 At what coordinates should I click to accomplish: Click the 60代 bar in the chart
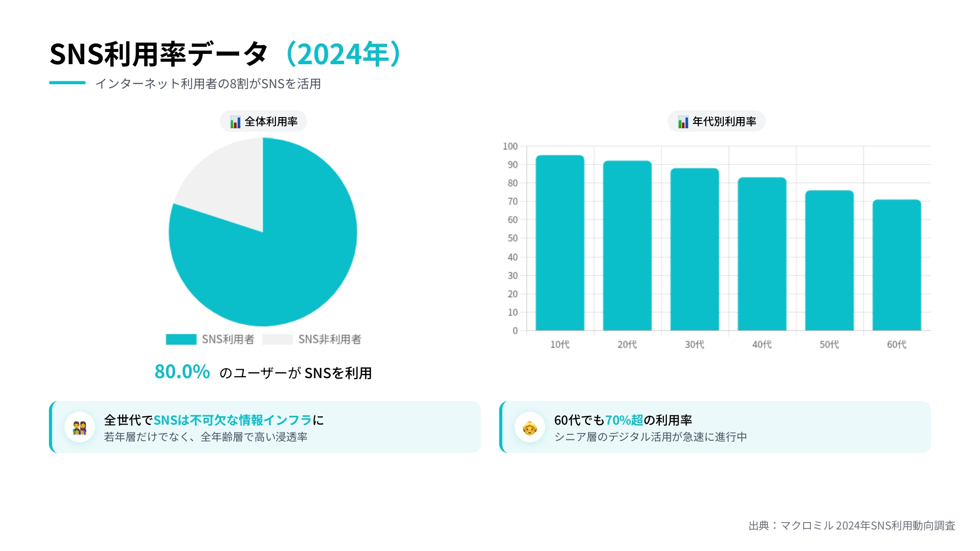pos(897,265)
